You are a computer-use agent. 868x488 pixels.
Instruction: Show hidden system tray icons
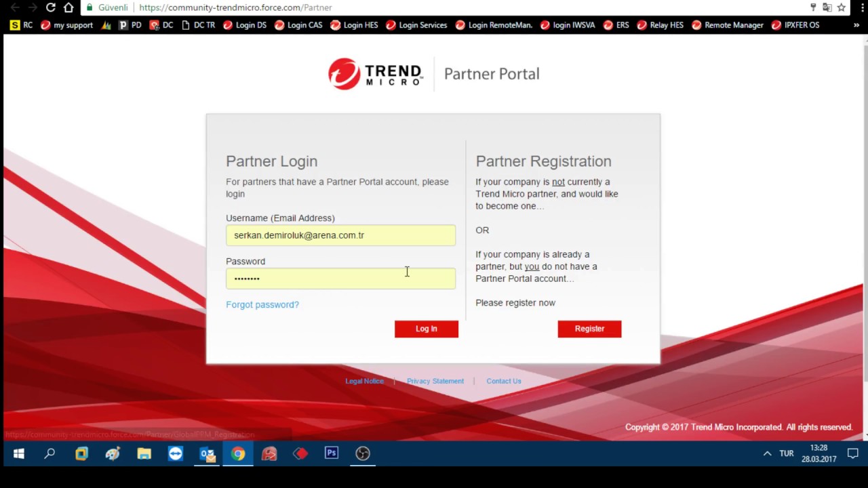767,453
